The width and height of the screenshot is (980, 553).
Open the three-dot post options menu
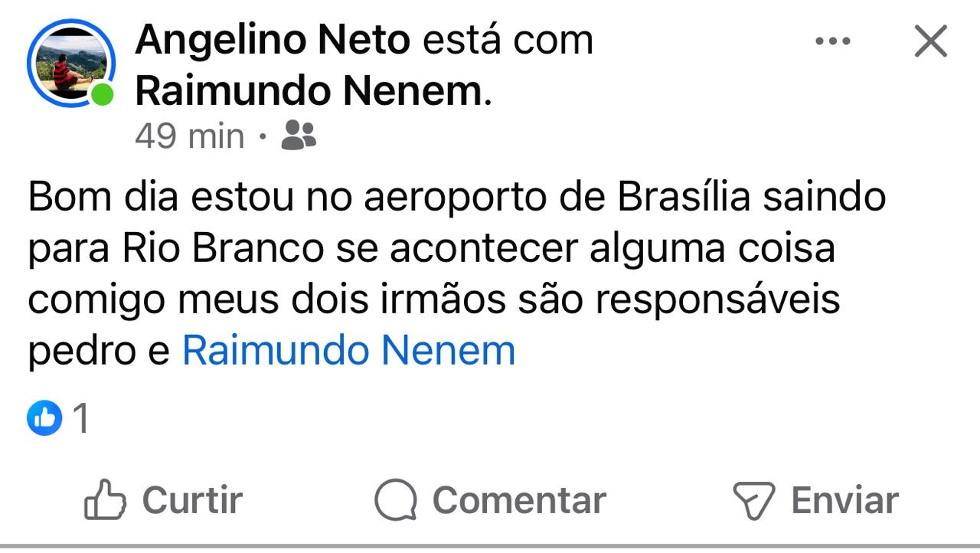(x=833, y=41)
